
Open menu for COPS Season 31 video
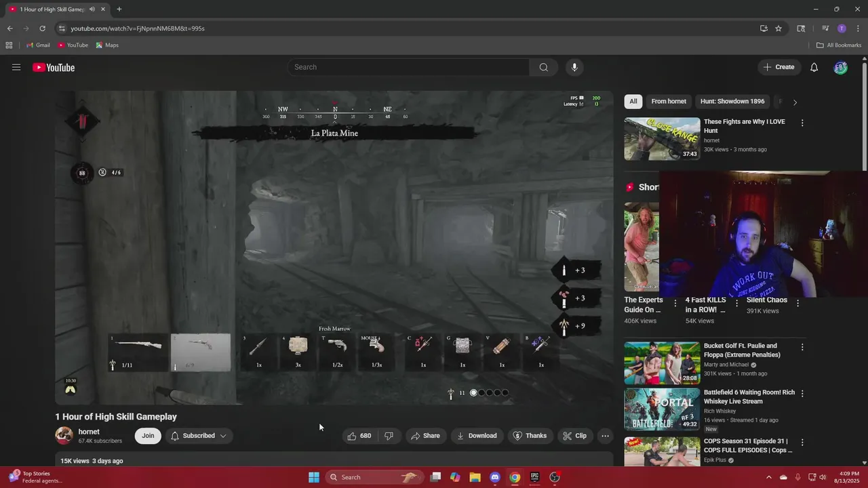[802, 442]
